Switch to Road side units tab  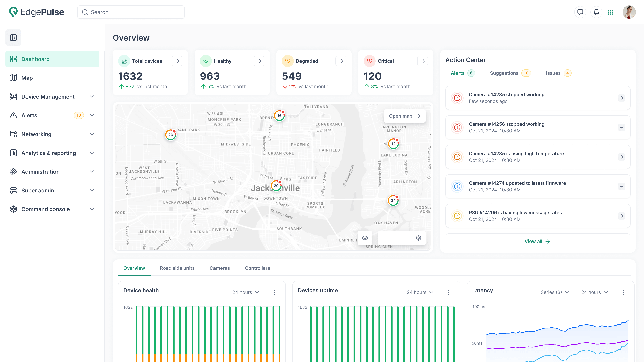point(177,268)
